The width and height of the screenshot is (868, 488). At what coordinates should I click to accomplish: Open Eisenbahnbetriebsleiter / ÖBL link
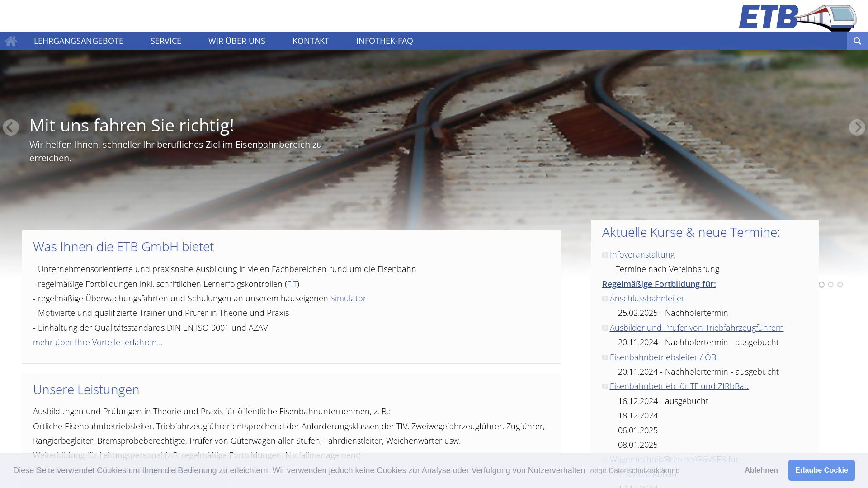(x=665, y=357)
